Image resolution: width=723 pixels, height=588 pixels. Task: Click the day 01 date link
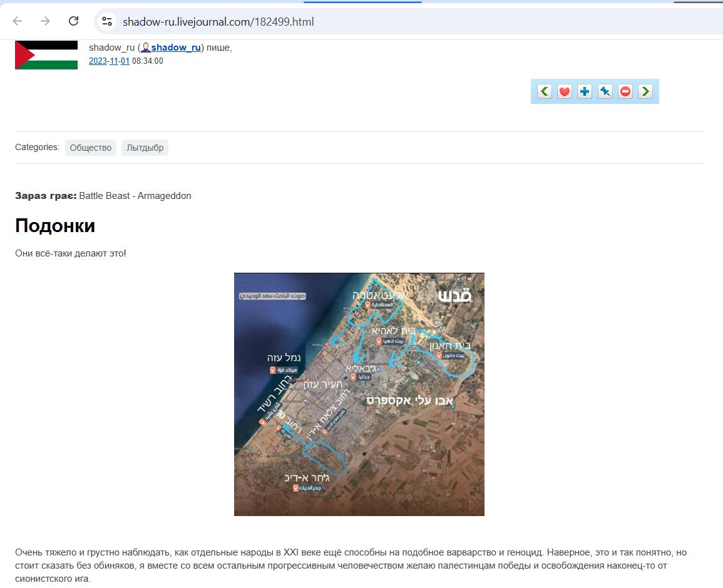point(126,61)
